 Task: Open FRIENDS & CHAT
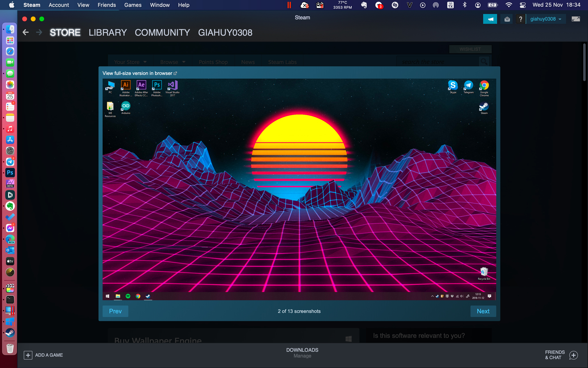[x=555, y=355]
